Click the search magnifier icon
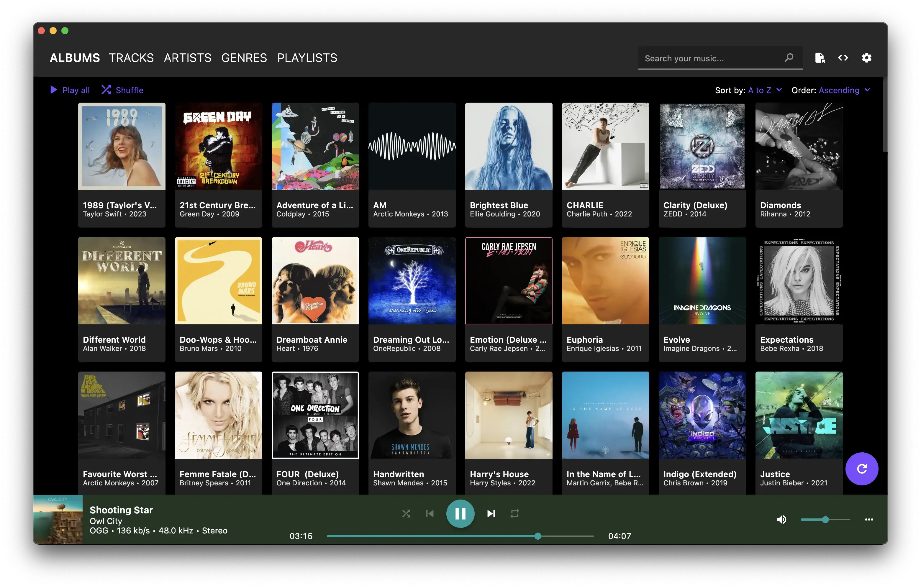 click(789, 58)
